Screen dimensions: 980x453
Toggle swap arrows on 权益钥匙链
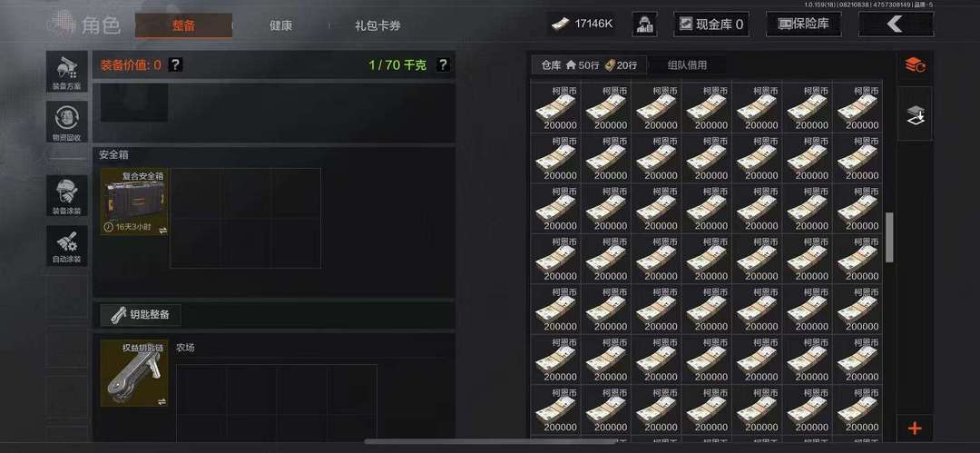click(x=162, y=401)
